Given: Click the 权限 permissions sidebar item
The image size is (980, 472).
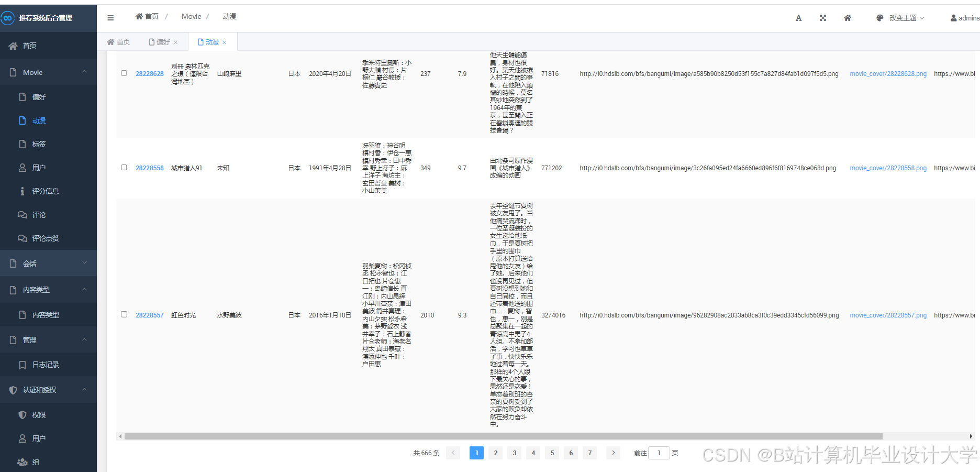Looking at the screenshot, I should [x=38, y=414].
